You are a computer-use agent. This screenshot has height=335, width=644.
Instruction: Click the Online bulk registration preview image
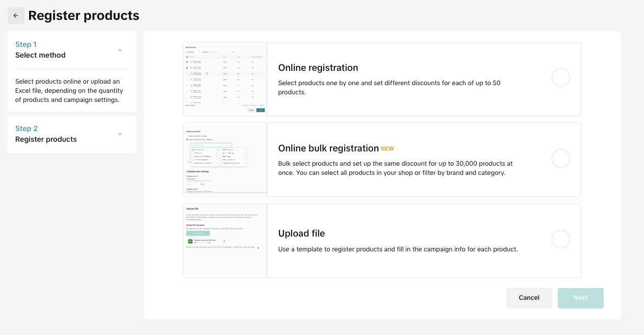click(x=225, y=160)
